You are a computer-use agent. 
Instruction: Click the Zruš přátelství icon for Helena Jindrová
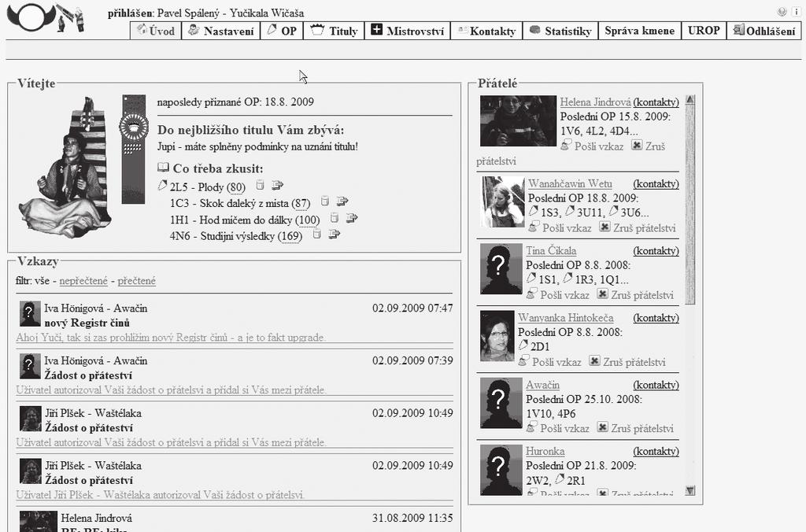point(636,146)
